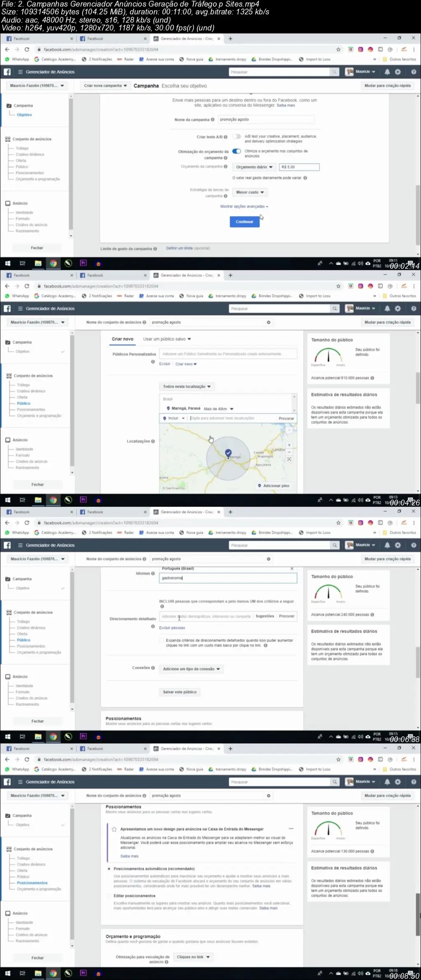Select Público in the 00:04:26 frame's sidebar tree

pos(23,403)
